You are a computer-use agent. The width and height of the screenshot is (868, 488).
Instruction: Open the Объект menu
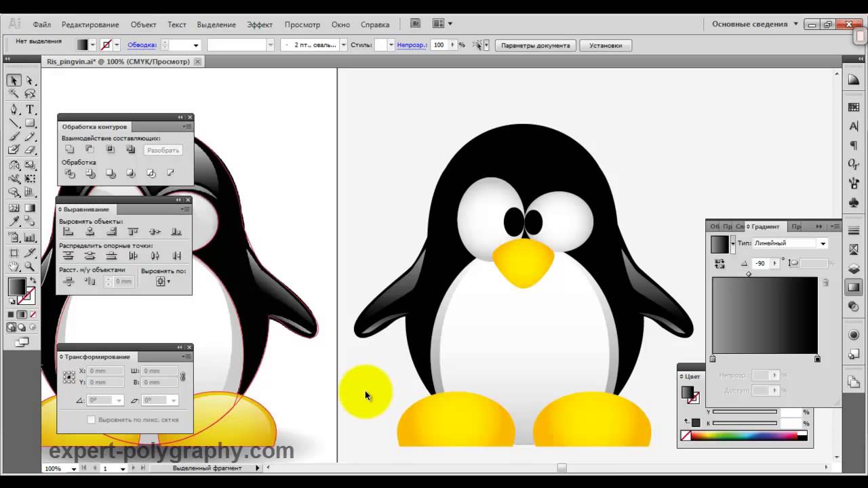144,24
